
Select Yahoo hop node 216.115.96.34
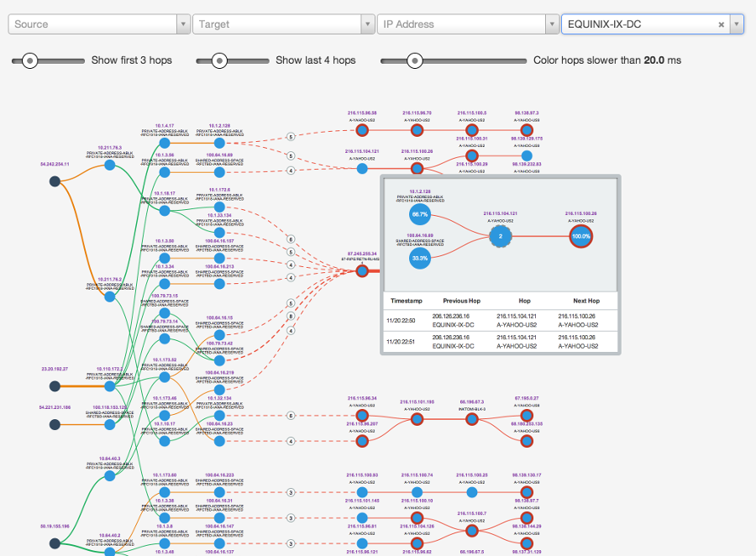(x=362, y=416)
